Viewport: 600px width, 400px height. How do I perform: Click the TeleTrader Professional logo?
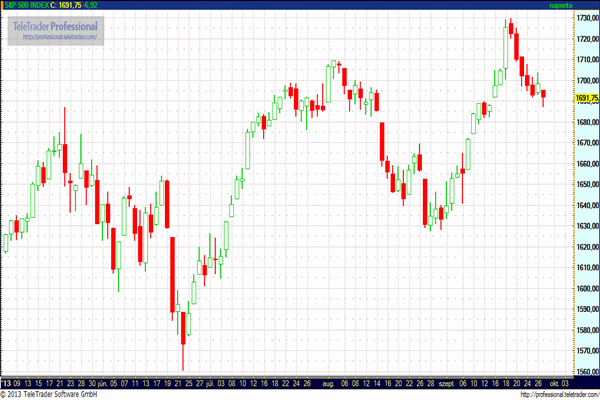(56, 24)
